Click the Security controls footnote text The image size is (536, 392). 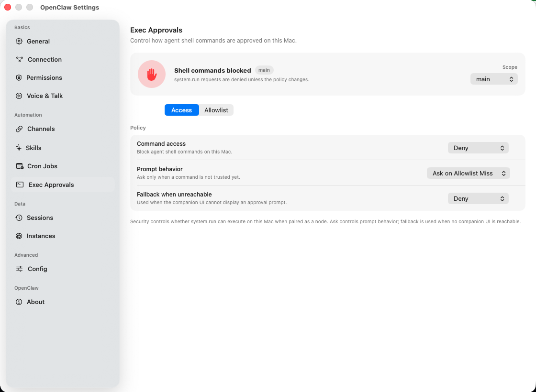point(325,222)
